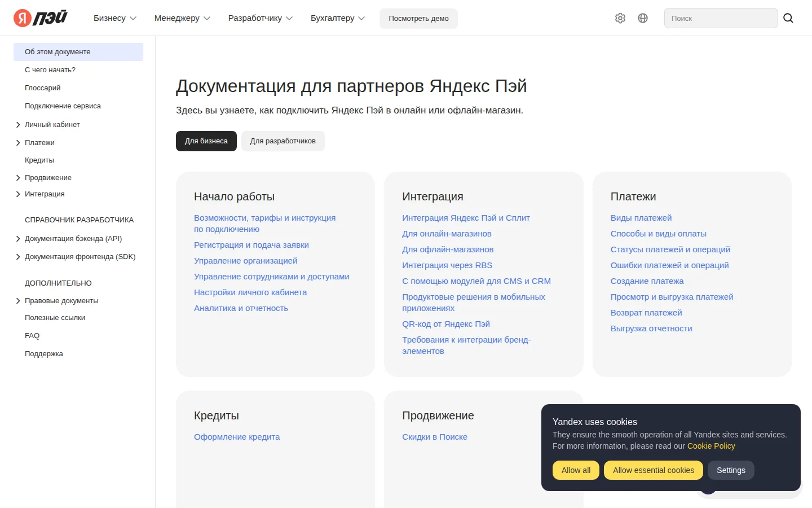Viewport: 812px width, 508px height.
Task: Open the Разработчику dropdown menu
Action: click(261, 18)
